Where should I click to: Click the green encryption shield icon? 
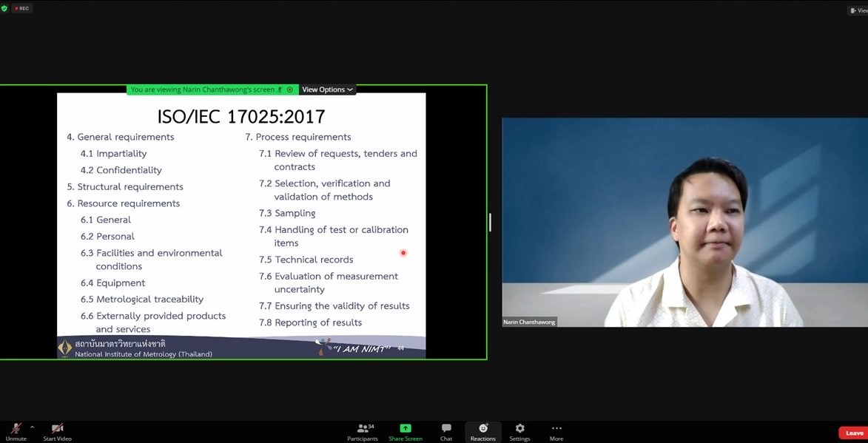point(4,9)
